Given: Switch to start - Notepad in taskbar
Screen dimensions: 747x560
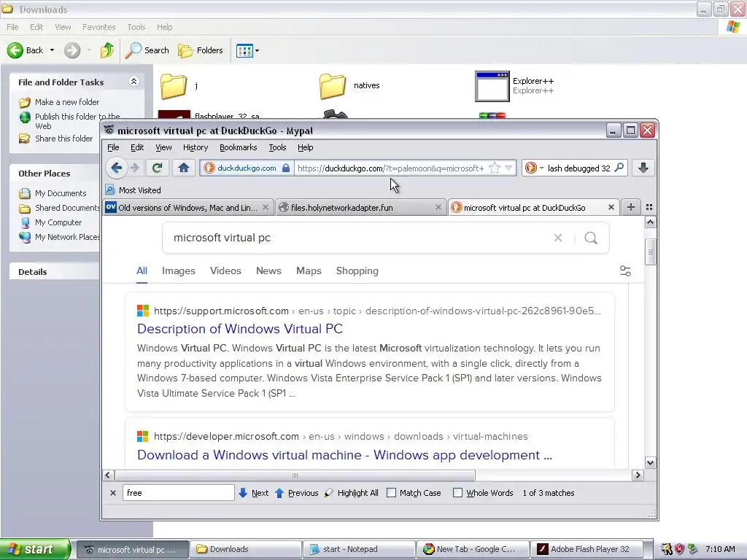Looking at the screenshot, I should point(359,549).
